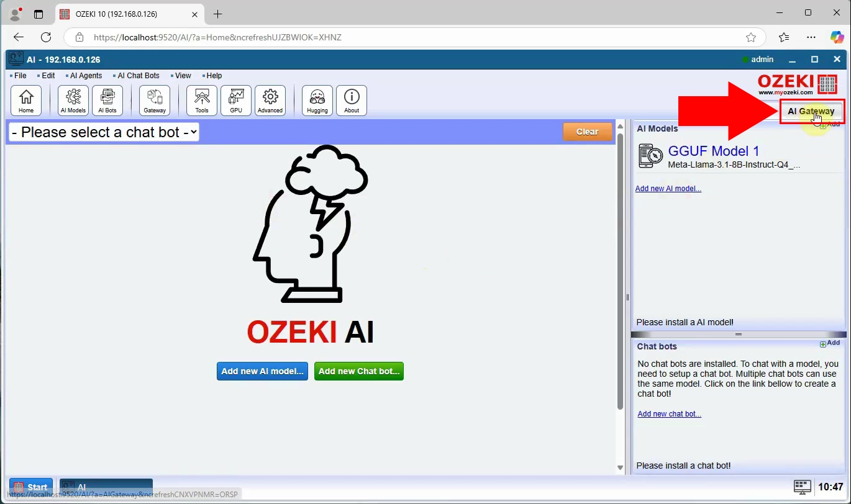The image size is (851, 504).
Task: Open the Advanced settings gear icon
Action: click(x=270, y=101)
